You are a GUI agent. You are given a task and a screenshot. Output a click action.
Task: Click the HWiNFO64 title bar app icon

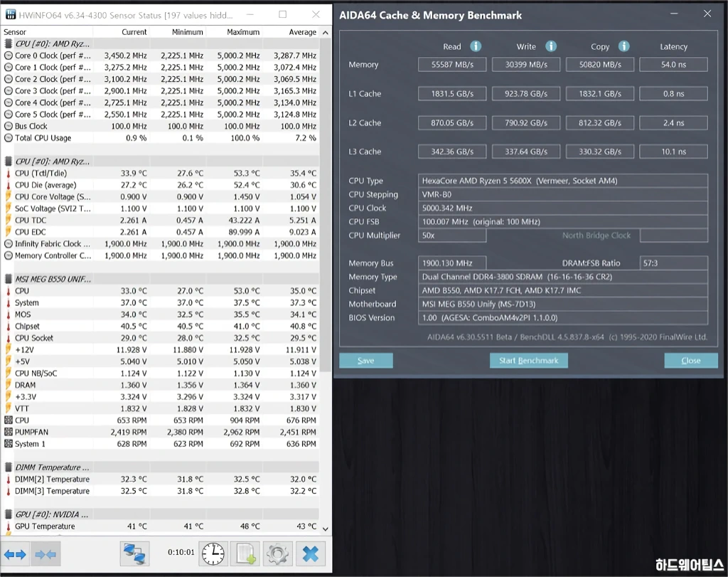click(10, 15)
